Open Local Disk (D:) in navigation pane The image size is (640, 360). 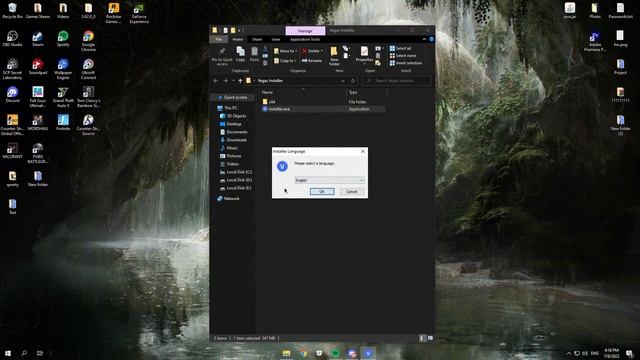(236, 180)
